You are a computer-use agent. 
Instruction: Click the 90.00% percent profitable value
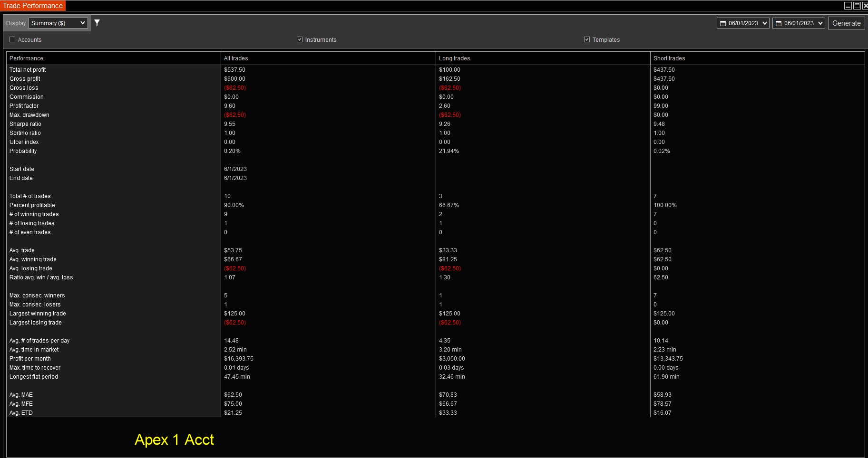[234, 205]
